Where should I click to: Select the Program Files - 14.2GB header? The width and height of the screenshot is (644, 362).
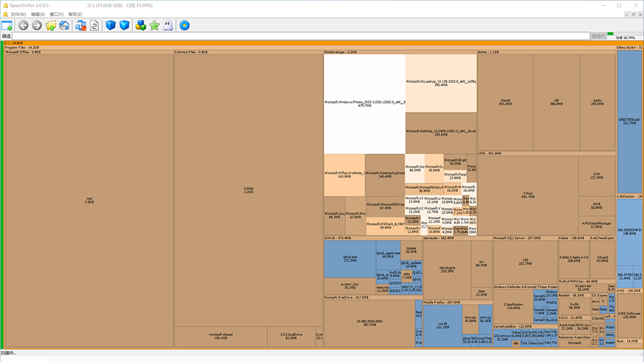(x=310, y=48)
